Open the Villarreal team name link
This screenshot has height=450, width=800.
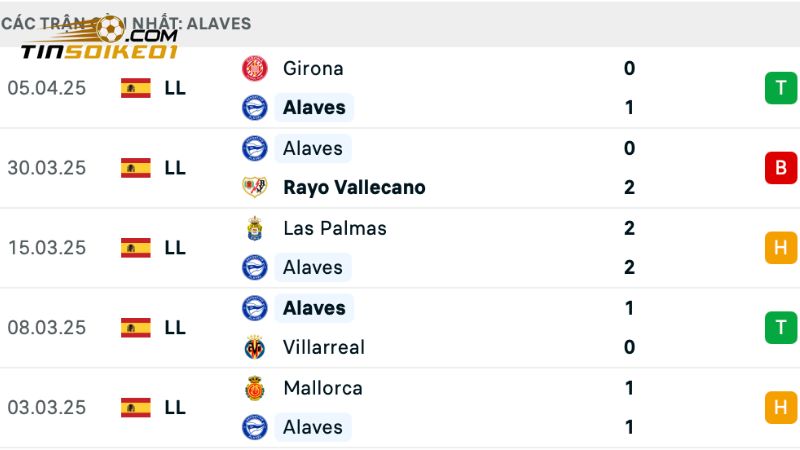(x=324, y=347)
